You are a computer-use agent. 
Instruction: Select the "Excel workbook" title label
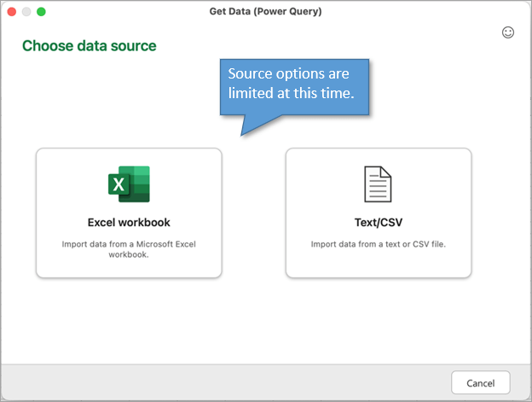coord(129,223)
